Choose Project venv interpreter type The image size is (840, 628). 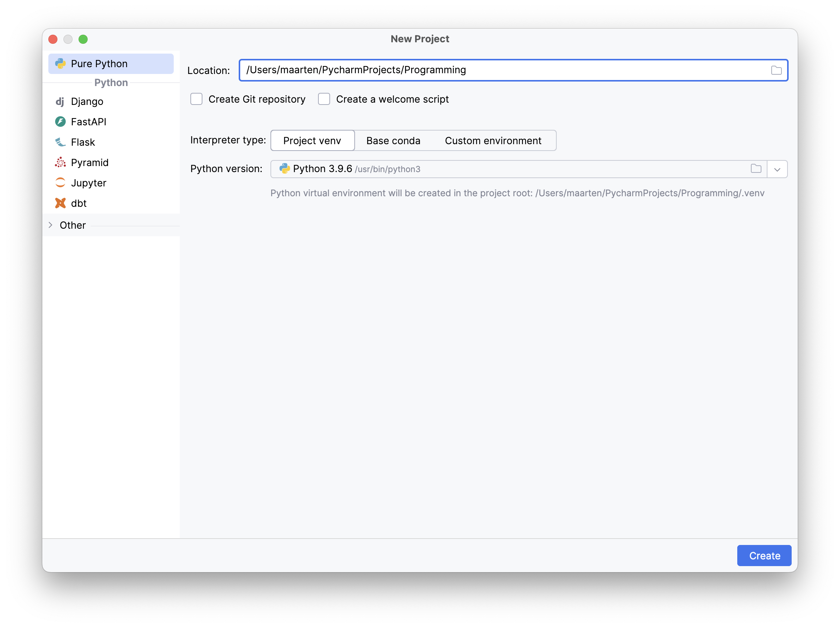point(312,141)
